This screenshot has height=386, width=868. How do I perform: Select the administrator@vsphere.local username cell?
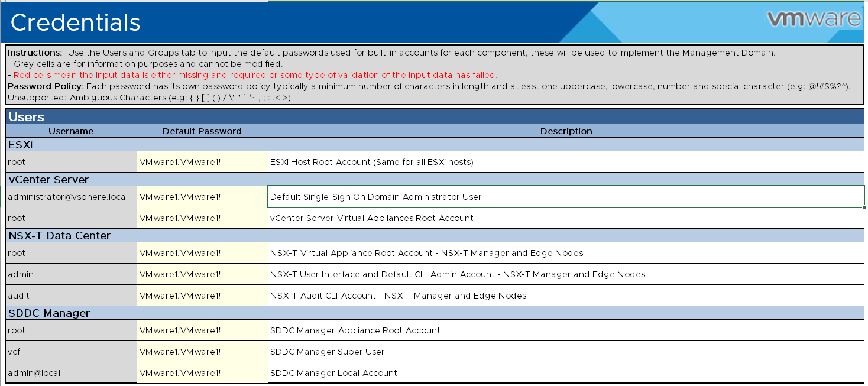(x=71, y=197)
